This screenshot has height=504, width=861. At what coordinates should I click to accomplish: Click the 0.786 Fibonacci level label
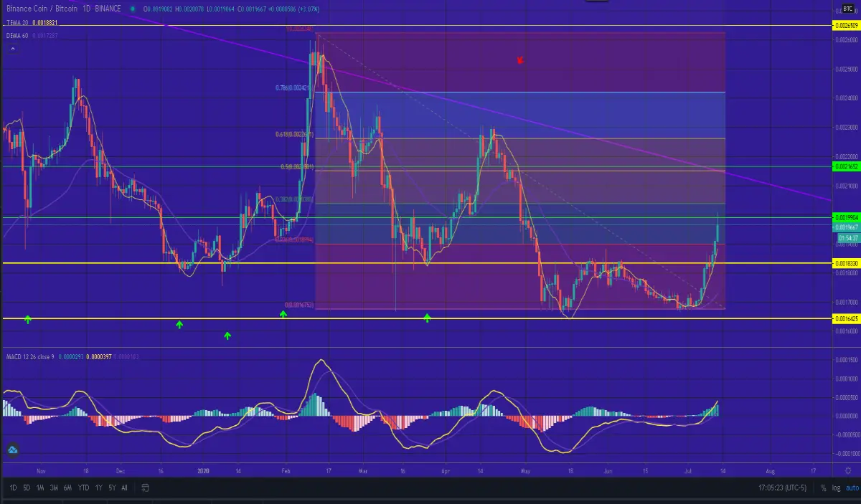point(293,87)
